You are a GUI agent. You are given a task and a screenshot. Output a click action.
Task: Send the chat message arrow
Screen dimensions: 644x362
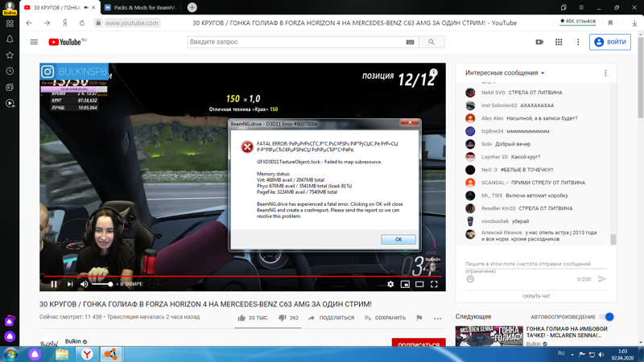pyautogui.click(x=602, y=279)
